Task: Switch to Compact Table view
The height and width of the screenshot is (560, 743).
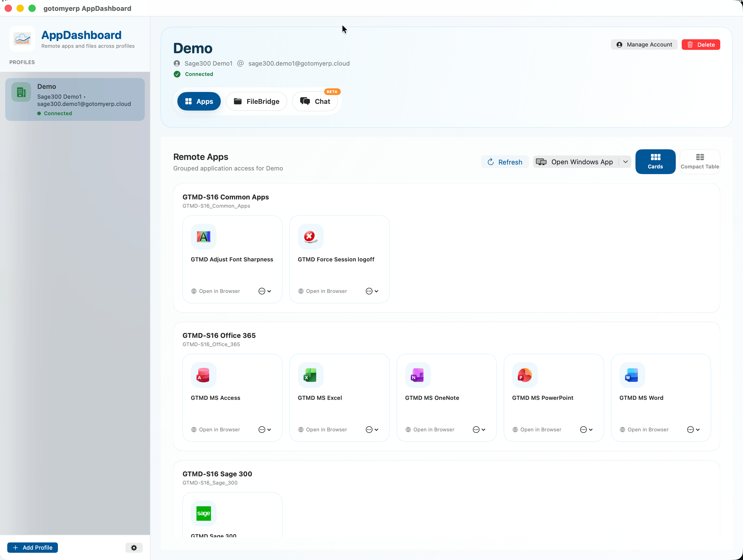Action: coord(700,162)
